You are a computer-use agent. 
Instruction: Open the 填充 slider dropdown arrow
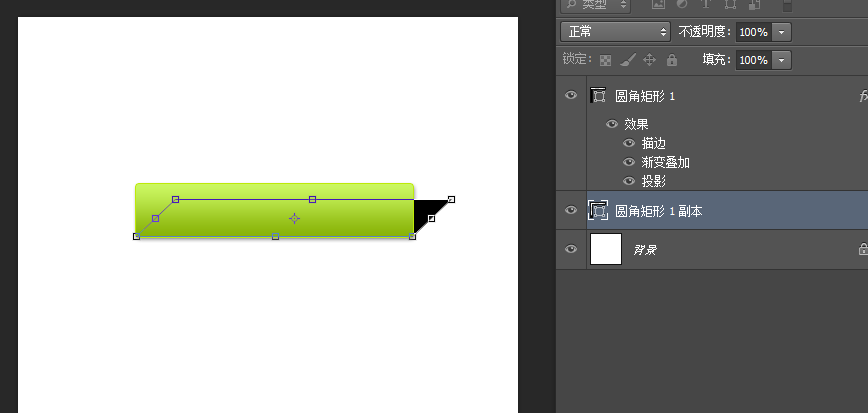click(781, 60)
